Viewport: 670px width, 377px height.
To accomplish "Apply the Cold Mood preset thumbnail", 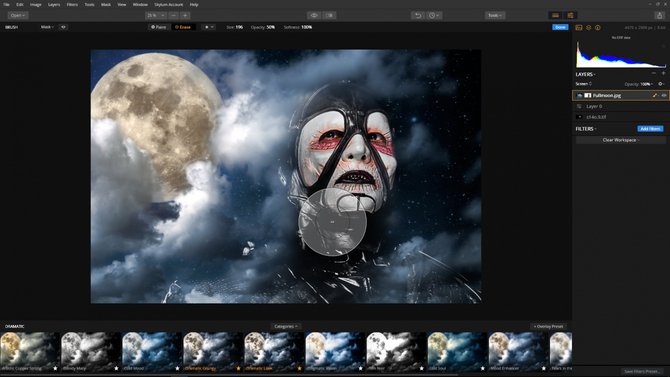I will pyautogui.click(x=151, y=351).
